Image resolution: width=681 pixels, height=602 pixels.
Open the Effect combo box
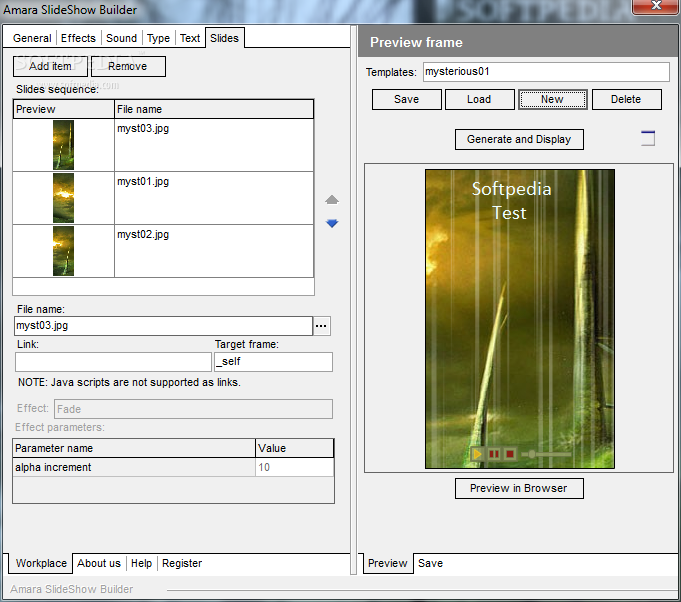(x=193, y=409)
